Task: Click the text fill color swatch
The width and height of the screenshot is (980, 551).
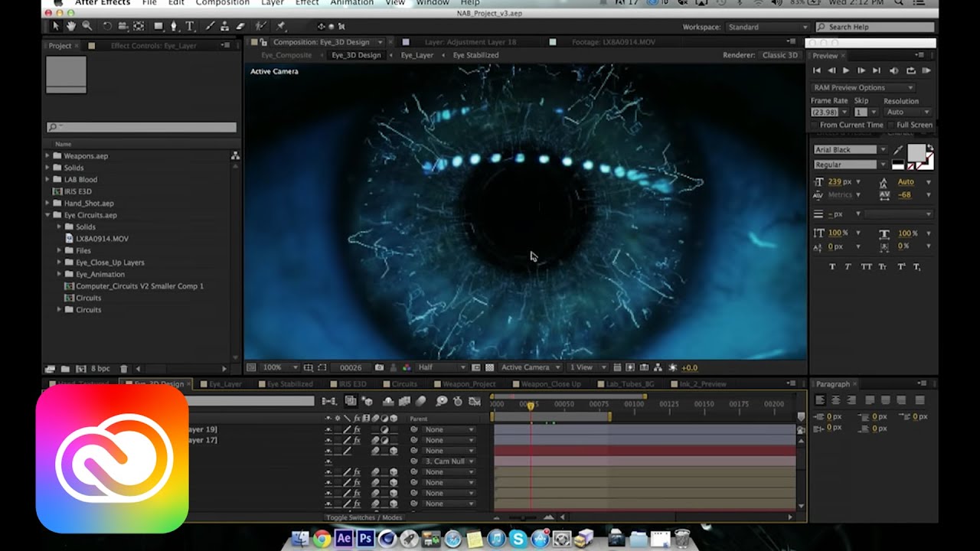Action: click(x=915, y=152)
